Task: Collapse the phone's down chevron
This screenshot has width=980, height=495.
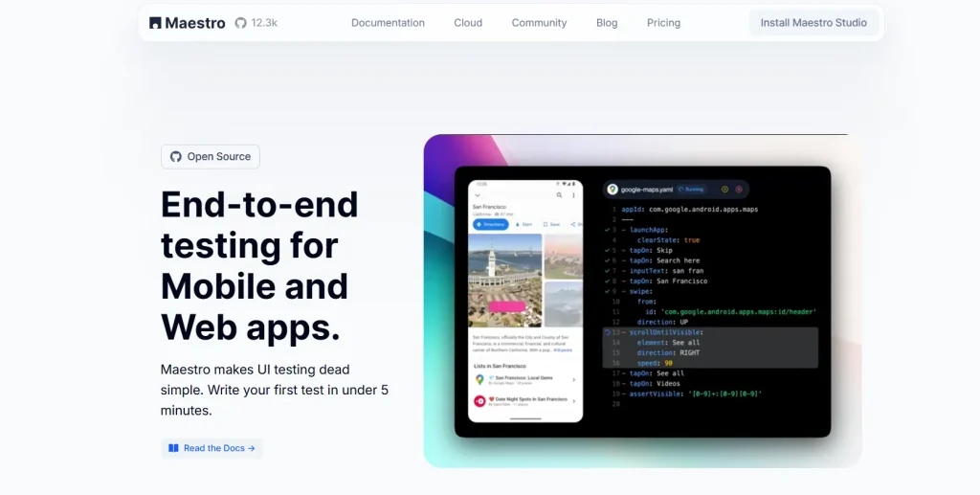Action: point(478,195)
